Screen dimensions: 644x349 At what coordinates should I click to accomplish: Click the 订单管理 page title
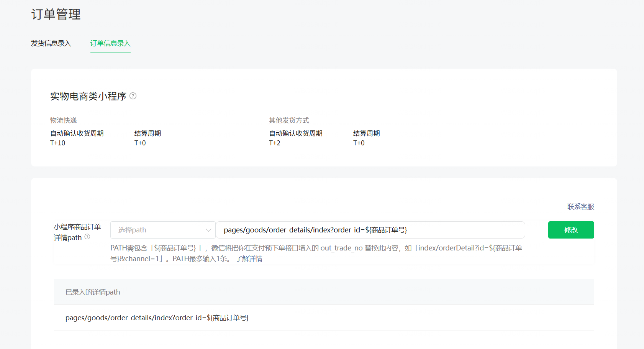tap(56, 15)
